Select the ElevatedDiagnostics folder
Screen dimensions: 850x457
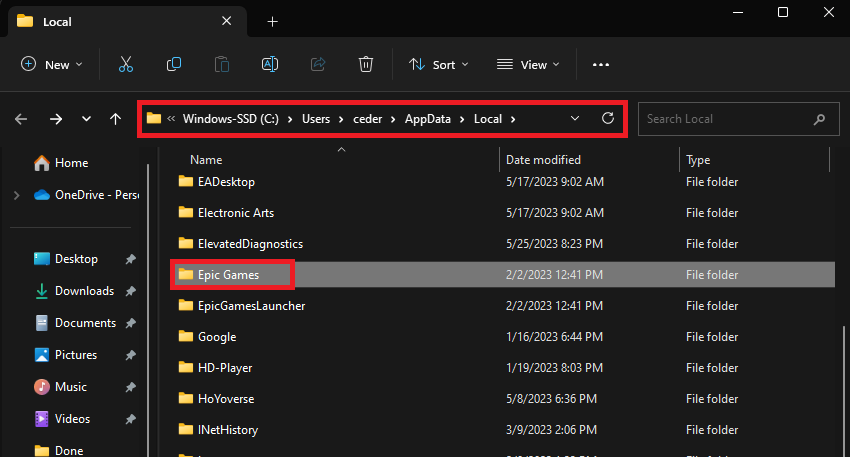pyautogui.click(x=250, y=244)
